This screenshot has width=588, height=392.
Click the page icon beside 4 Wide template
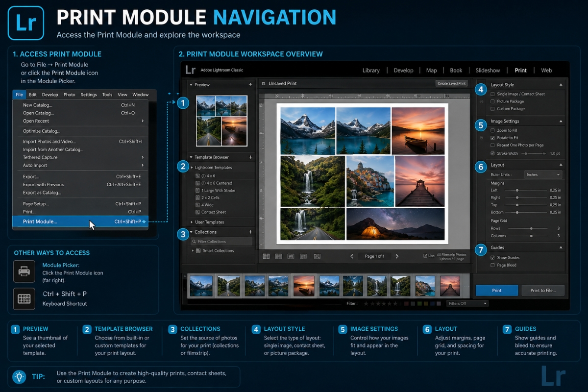pos(197,205)
